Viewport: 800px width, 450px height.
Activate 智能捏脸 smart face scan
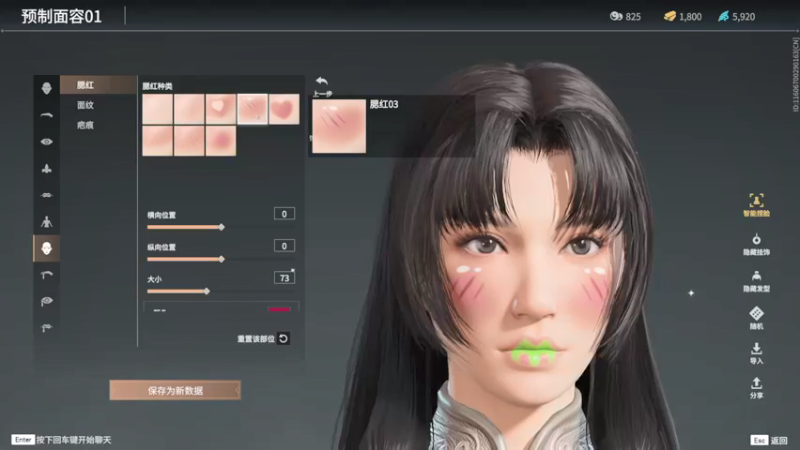[x=756, y=205]
